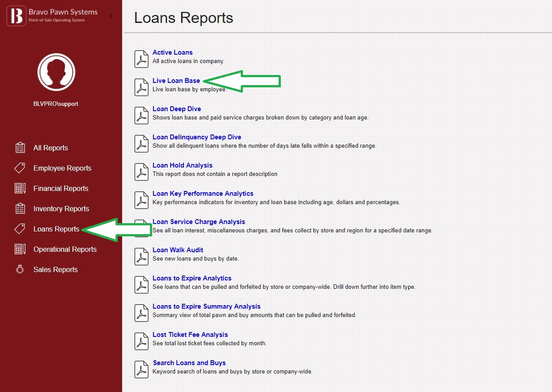
Task: Click 'This report does not contain a report description'
Action: coord(215,174)
